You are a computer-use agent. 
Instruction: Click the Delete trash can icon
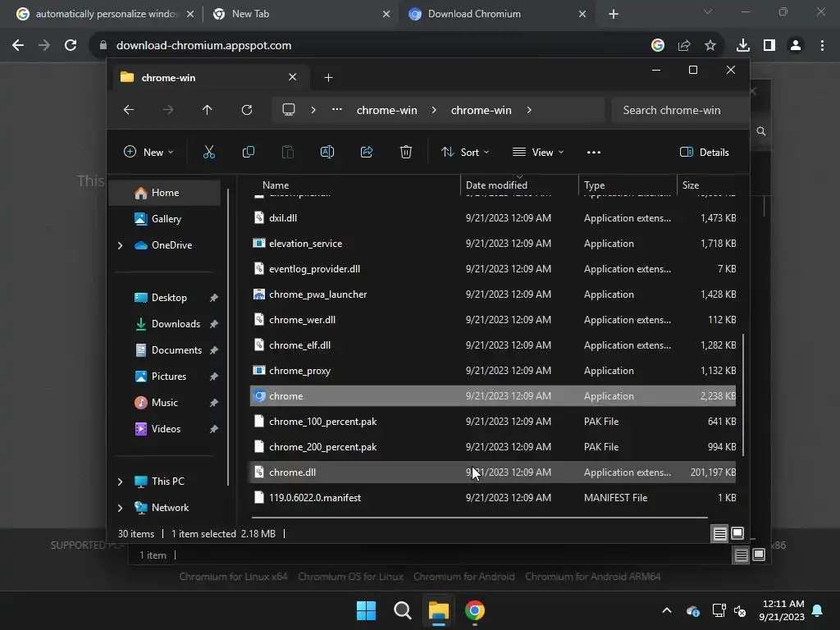click(405, 152)
